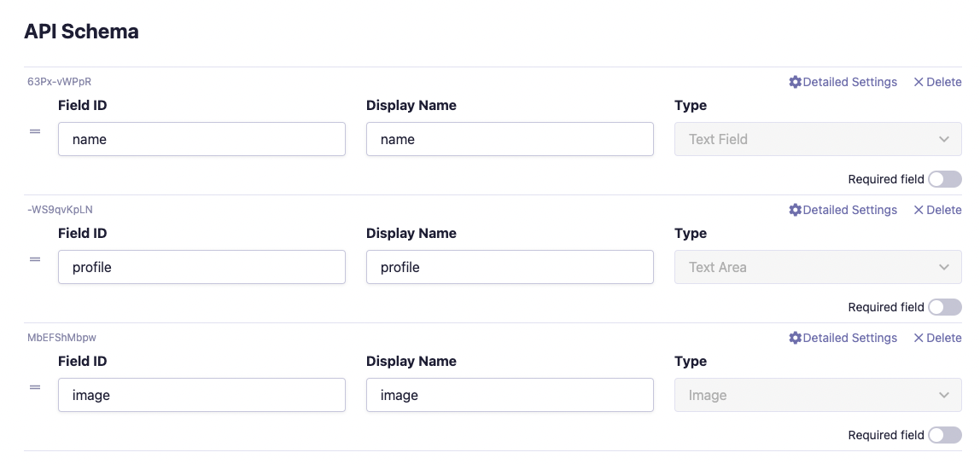
Task: Open the Text Area type dropdown
Action: [x=818, y=267]
